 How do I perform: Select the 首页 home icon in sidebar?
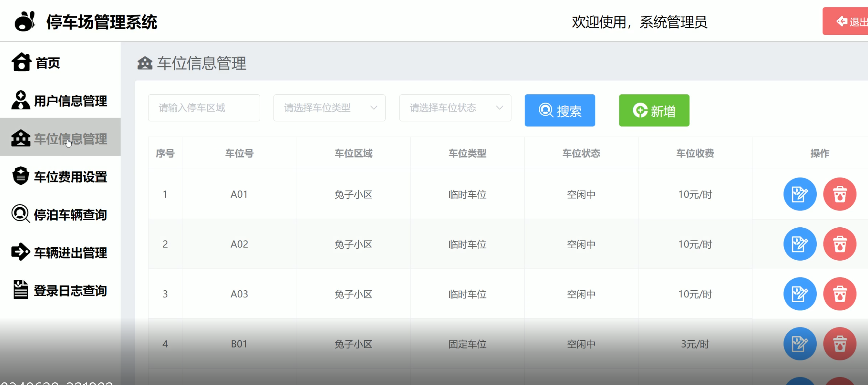coord(21,63)
